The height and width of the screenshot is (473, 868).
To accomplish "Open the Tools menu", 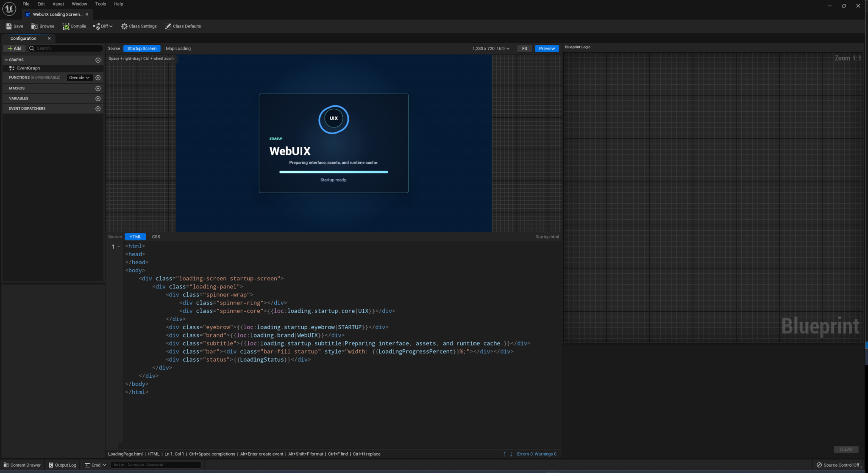I will pos(100,4).
